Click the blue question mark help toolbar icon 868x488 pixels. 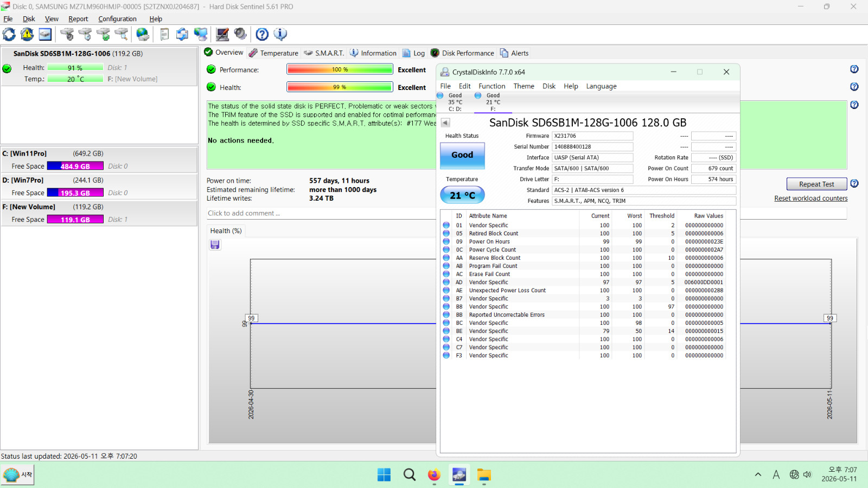(x=262, y=34)
